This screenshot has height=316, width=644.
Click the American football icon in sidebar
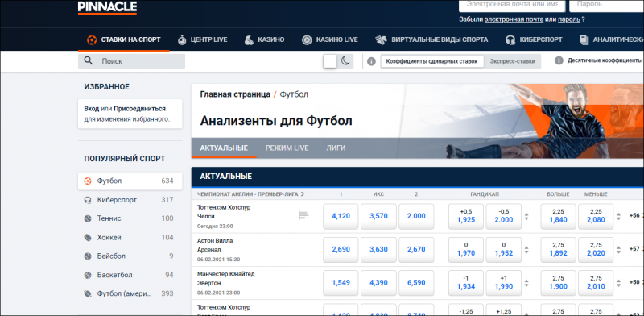coord(88,293)
